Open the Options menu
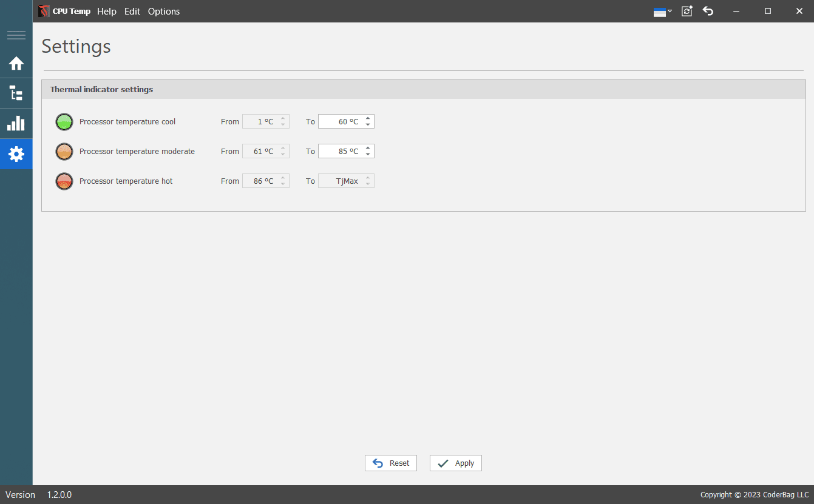 pos(164,12)
